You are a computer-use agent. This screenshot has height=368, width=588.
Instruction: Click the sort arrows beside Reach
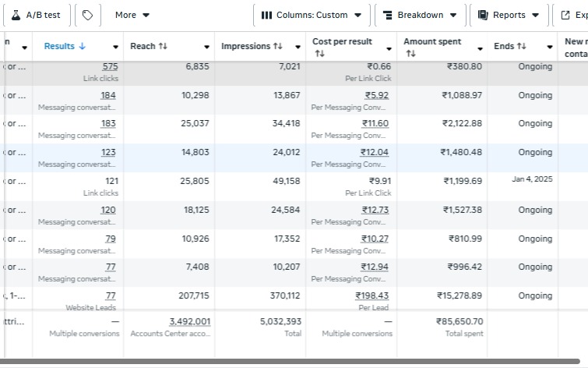(163, 47)
